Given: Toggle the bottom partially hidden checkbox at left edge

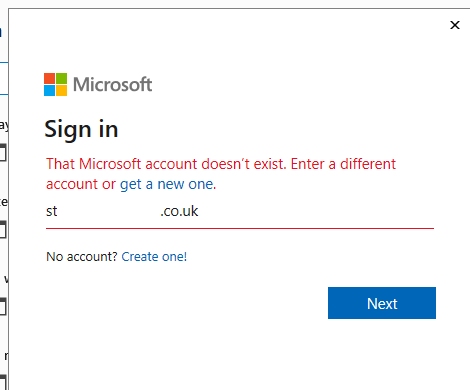Looking at the screenshot, I should pyautogui.click(x=3, y=382).
